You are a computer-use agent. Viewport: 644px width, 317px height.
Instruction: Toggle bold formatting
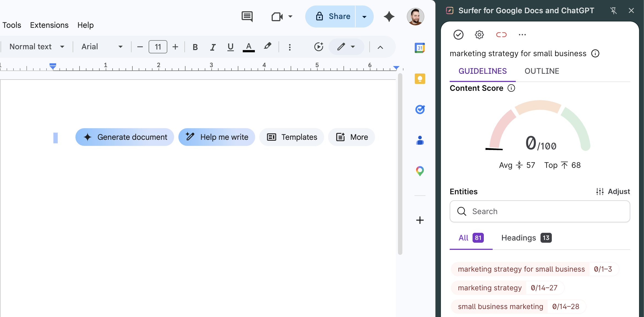click(195, 47)
